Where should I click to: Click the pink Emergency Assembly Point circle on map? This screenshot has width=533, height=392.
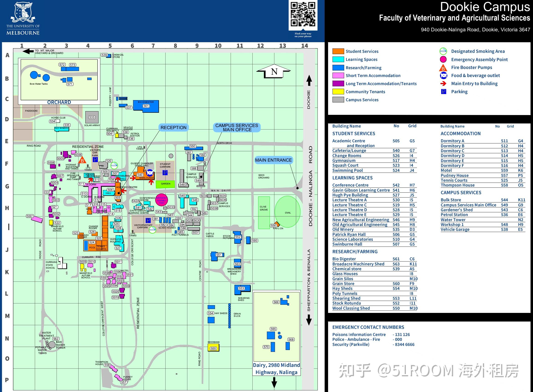(162, 200)
